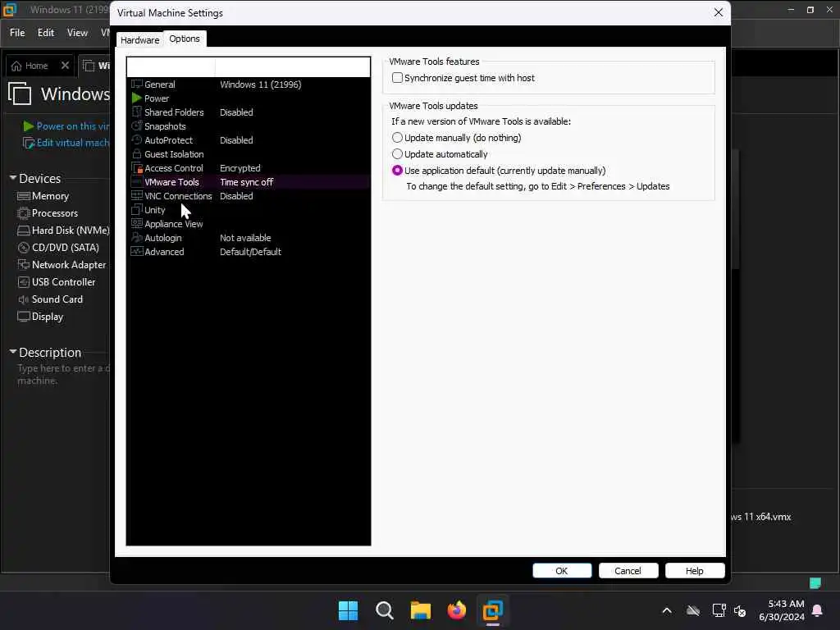The width and height of the screenshot is (840, 630).
Task: Click the Cancel button
Action: 628,571
